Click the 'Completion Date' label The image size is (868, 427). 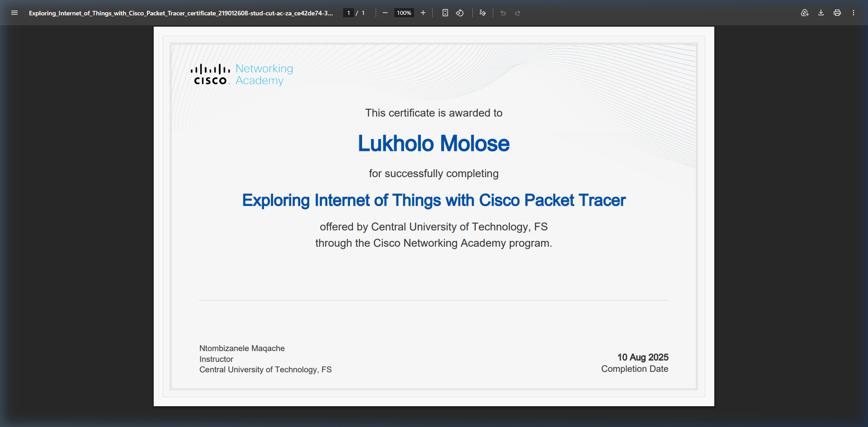pyautogui.click(x=635, y=369)
